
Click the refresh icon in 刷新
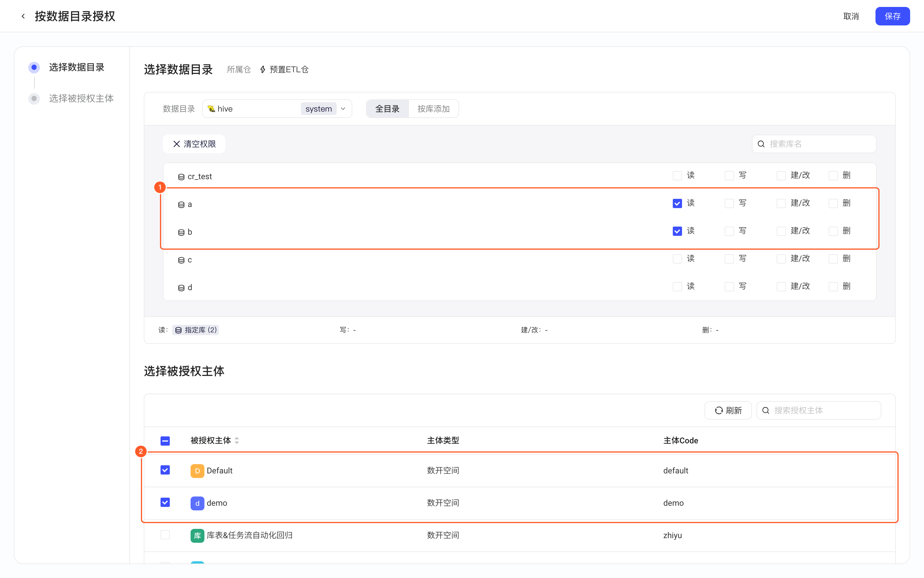pyautogui.click(x=719, y=410)
